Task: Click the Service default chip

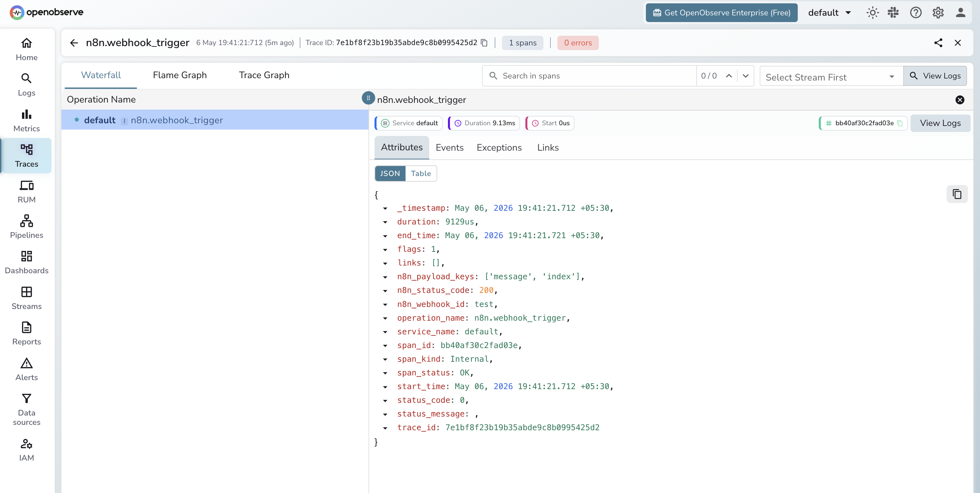Action: (x=409, y=123)
